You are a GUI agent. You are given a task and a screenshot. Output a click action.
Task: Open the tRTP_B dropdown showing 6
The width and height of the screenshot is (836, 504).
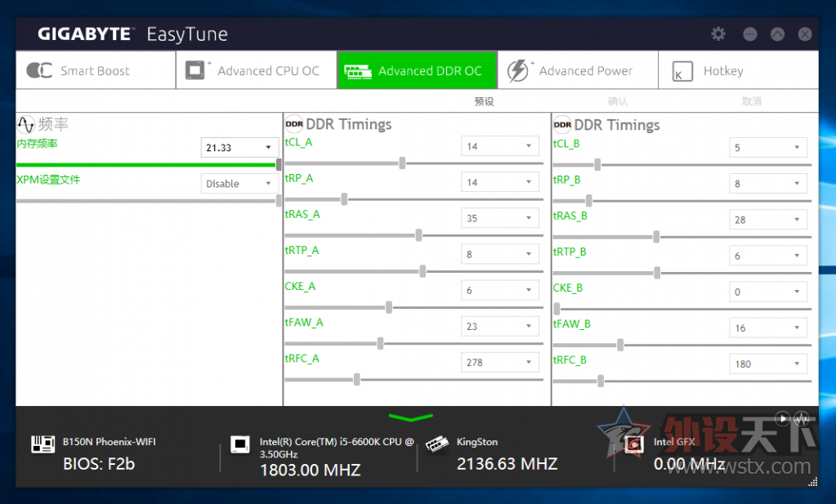click(768, 256)
